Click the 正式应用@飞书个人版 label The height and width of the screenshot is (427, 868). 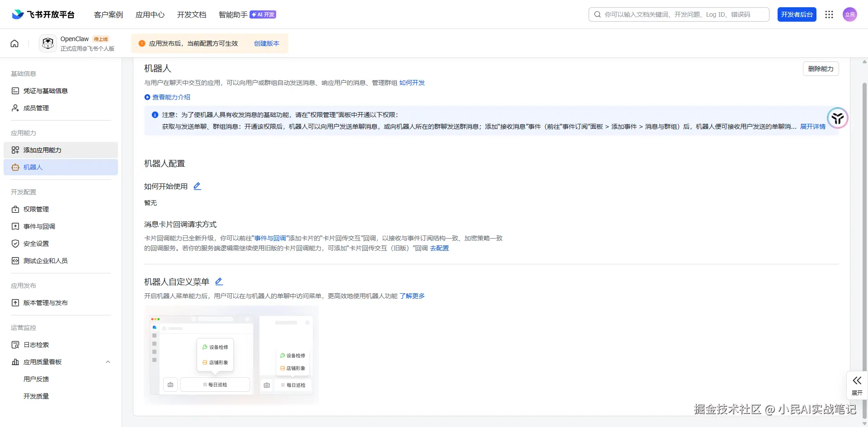tap(88, 48)
